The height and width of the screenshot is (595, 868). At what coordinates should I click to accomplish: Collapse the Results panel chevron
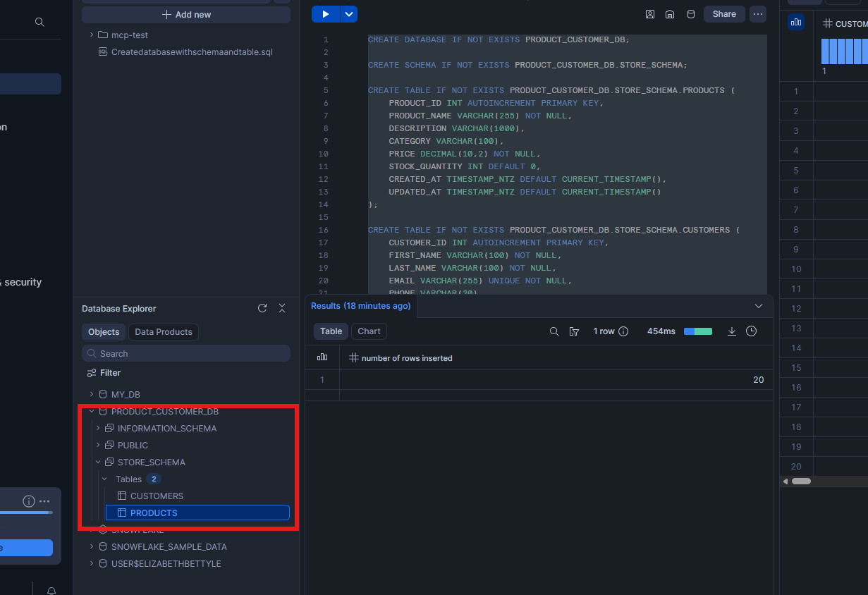pyautogui.click(x=759, y=306)
